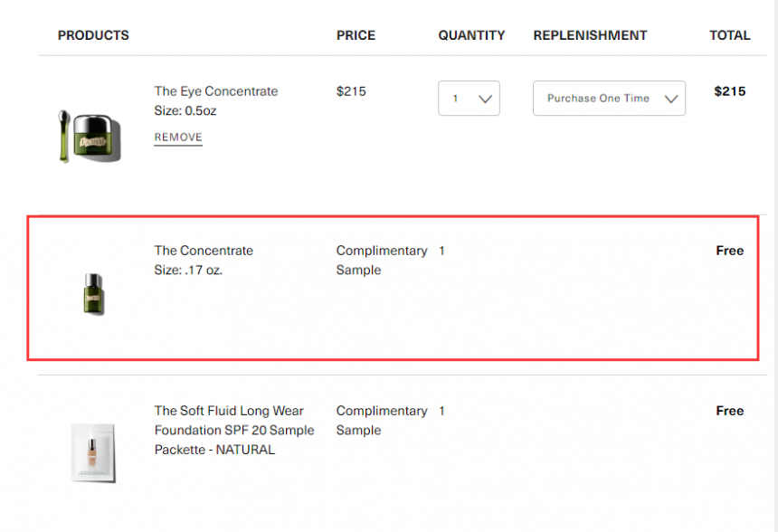
Task: Click The Soft Fluid Long Wear Foundation name
Action: (234, 431)
